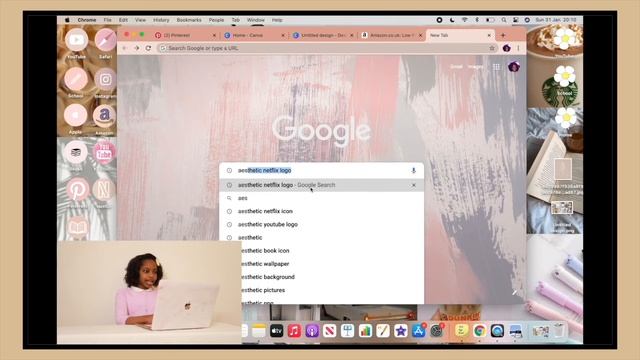This screenshot has height=360, width=640.
Task: Open a new tab with the plus button
Action: 503,36
